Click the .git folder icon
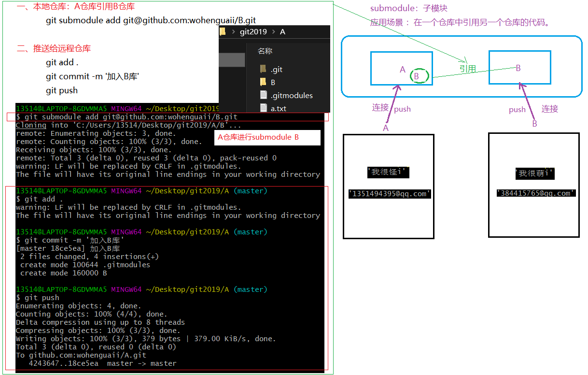Viewport: 588px width, 375px height. (263, 69)
